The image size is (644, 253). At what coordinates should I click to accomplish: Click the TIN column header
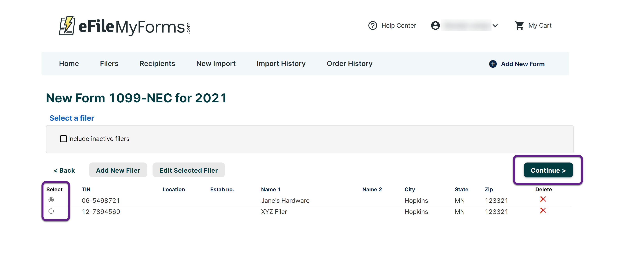86,190
